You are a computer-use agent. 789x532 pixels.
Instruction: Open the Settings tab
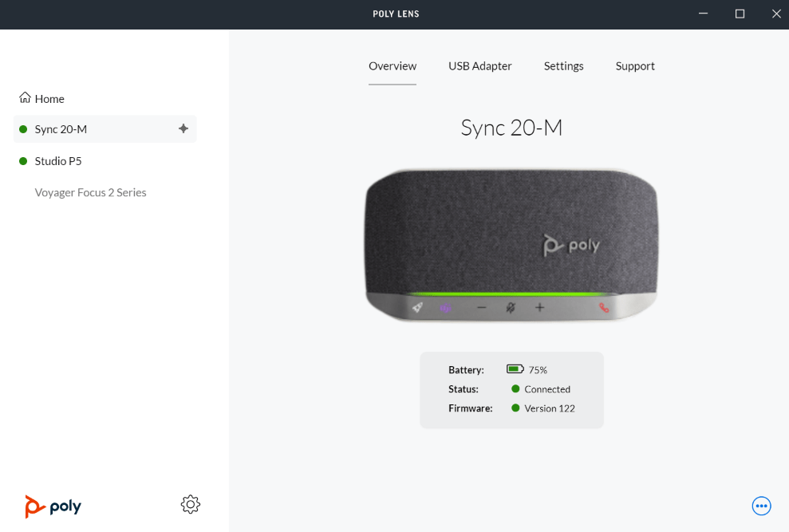click(x=563, y=66)
